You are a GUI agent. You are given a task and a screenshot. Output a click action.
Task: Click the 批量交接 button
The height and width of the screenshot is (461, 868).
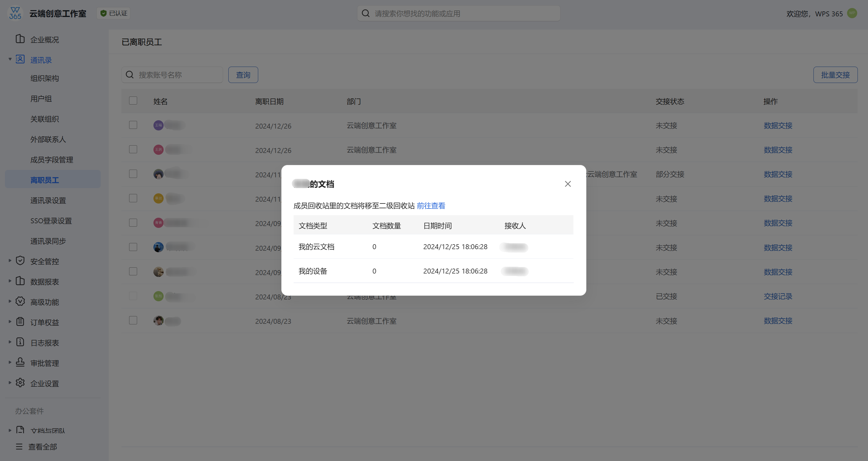(835, 75)
